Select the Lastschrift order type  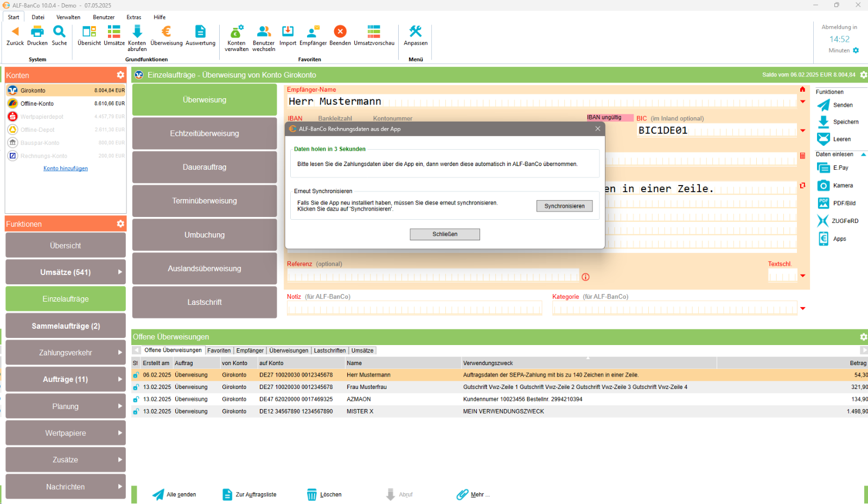(205, 302)
